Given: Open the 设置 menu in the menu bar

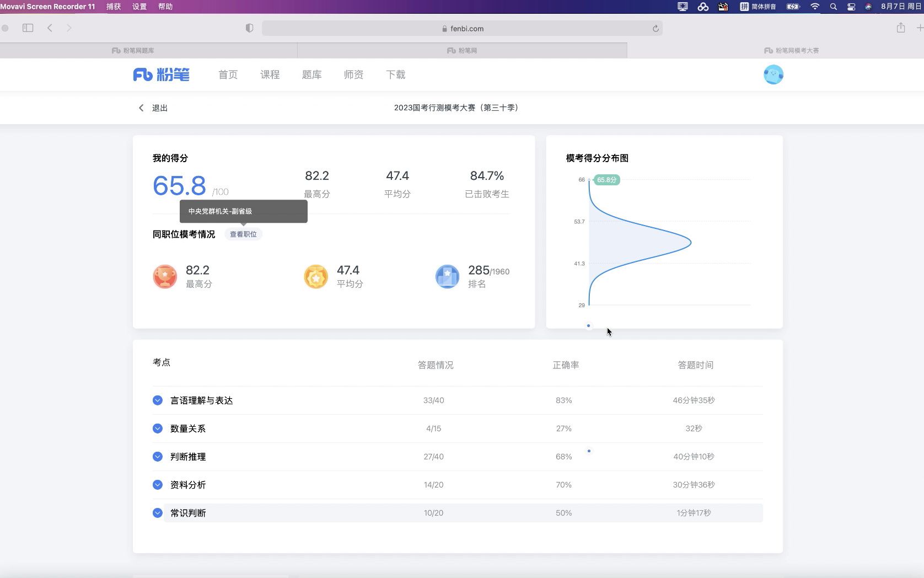Looking at the screenshot, I should (139, 7).
